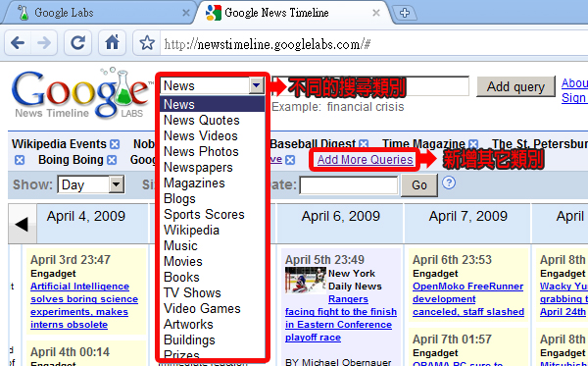The height and width of the screenshot is (366, 588).
Task: Collapse the News category dropdown arrow
Action: [257, 85]
